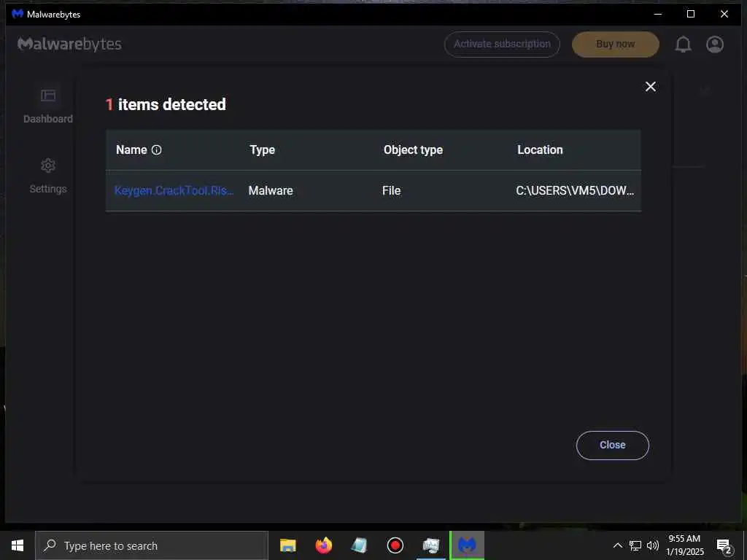Open the Keygen.CrackTool detection name link
This screenshot has width=747, height=560.
[174, 190]
